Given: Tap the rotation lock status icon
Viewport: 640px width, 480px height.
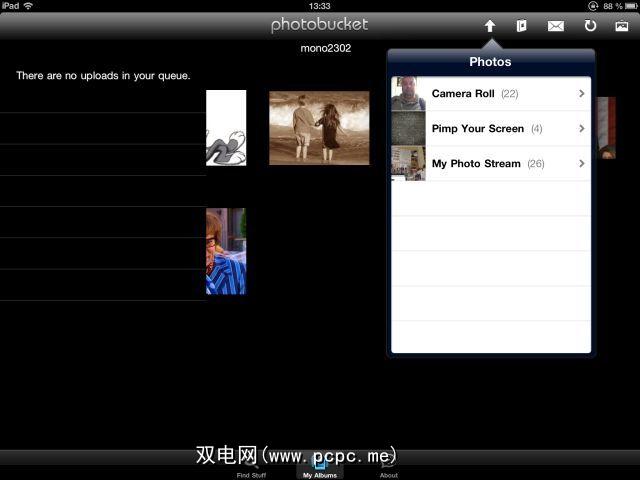Looking at the screenshot, I should (x=593, y=6).
